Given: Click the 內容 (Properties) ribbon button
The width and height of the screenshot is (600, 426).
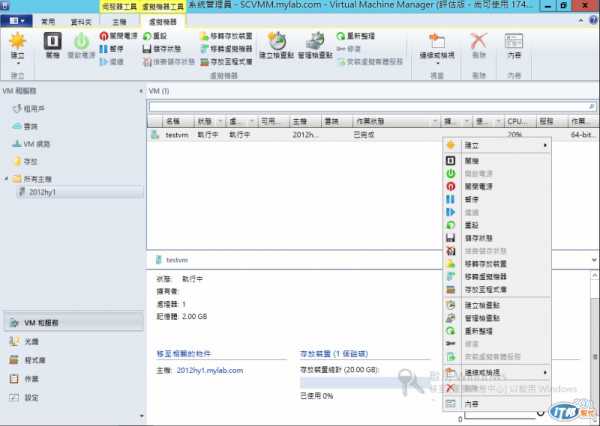Looking at the screenshot, I should [514, 45].
